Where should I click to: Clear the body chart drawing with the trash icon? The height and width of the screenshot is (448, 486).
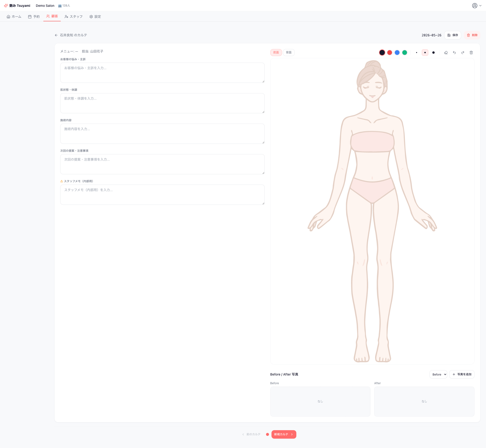471,53
